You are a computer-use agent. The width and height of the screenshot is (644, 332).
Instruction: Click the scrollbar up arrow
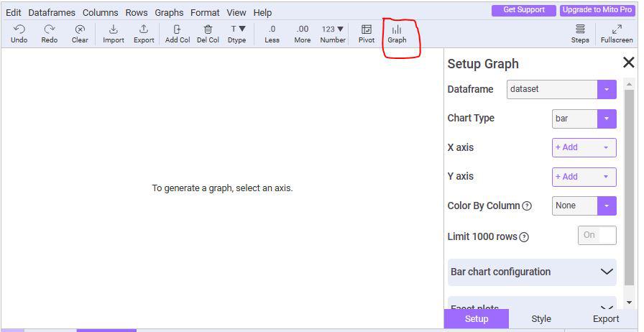coord(629,84)
